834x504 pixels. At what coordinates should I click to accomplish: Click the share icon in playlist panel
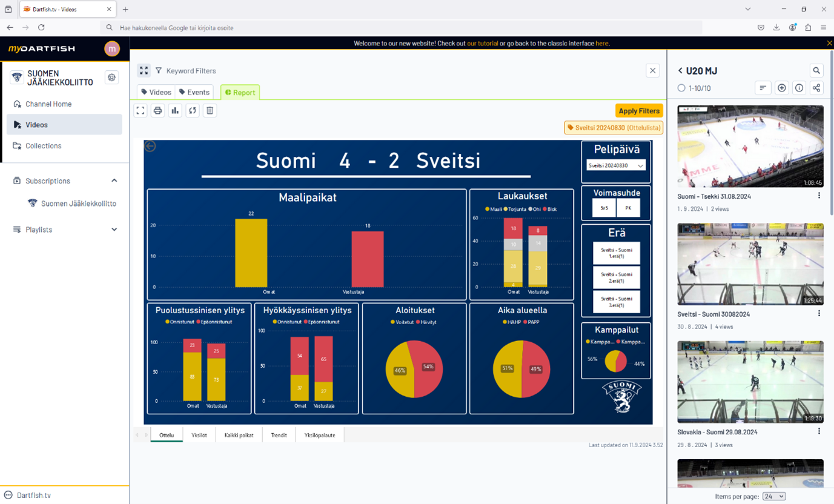[x=816, y=88]
